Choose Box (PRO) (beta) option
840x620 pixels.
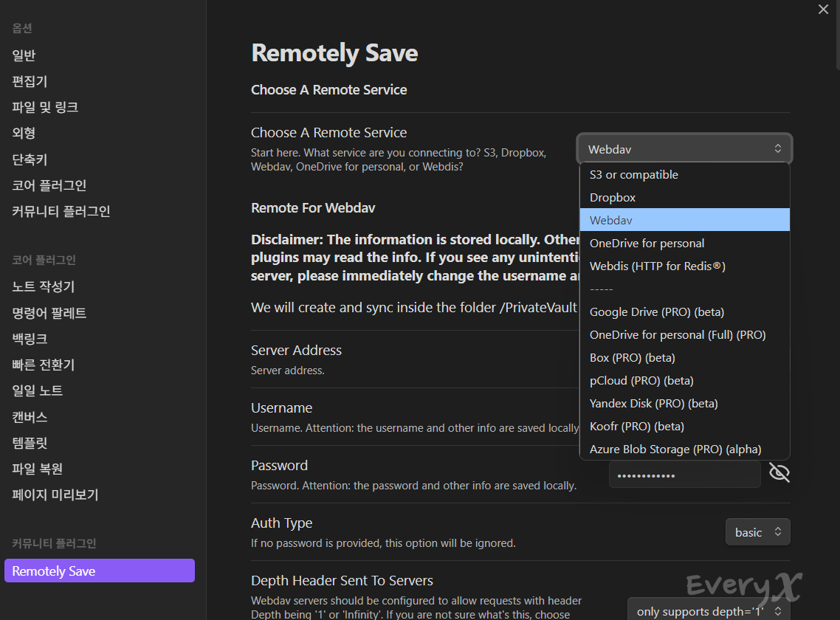coord(685,358)
